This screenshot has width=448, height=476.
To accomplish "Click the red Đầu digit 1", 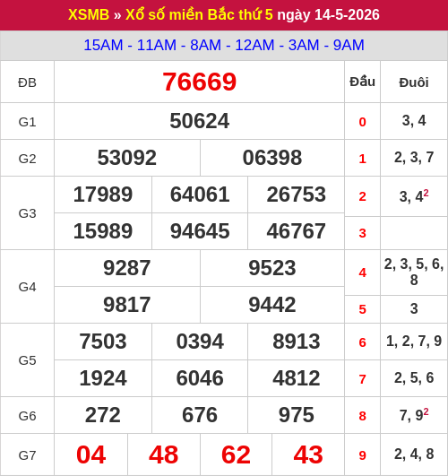I will [x=362, y=159].
